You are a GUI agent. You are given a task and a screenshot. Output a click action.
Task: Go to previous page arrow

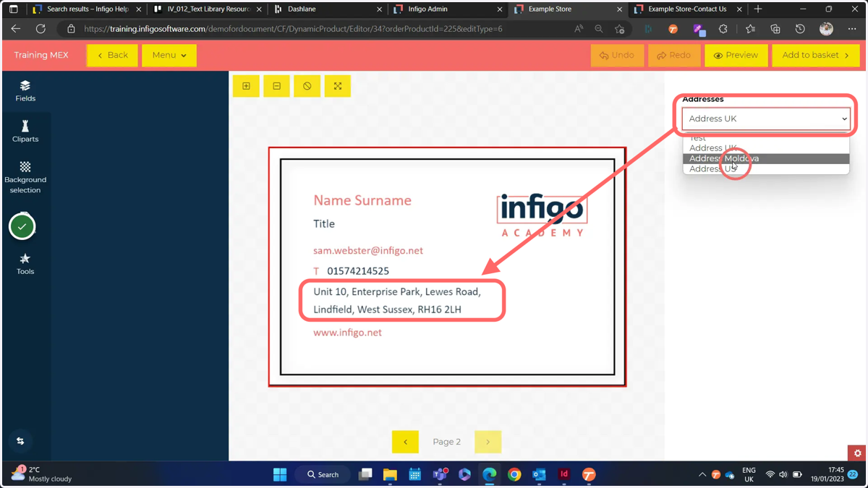point(405,442)
